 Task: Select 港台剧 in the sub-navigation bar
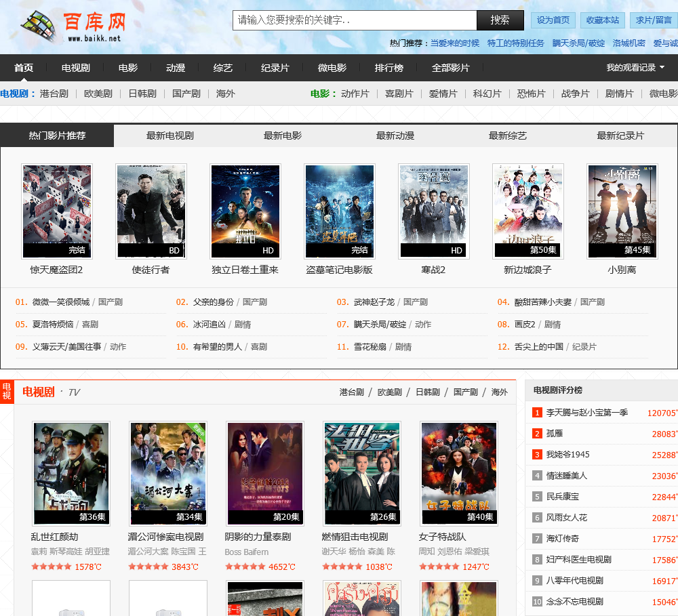54,94
